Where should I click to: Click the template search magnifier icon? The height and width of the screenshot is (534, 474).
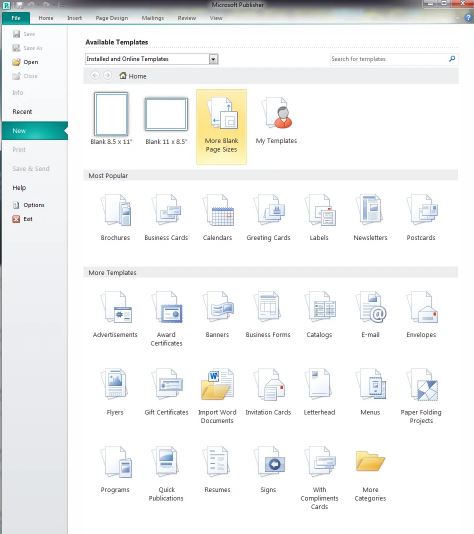452,59
